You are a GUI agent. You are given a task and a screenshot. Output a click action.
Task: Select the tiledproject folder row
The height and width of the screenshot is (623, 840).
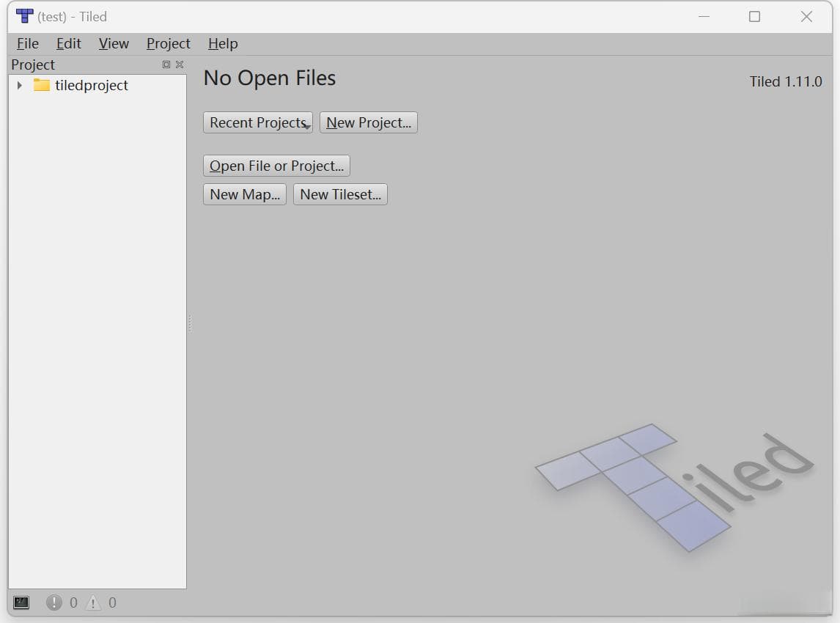(x=97, y=85)
